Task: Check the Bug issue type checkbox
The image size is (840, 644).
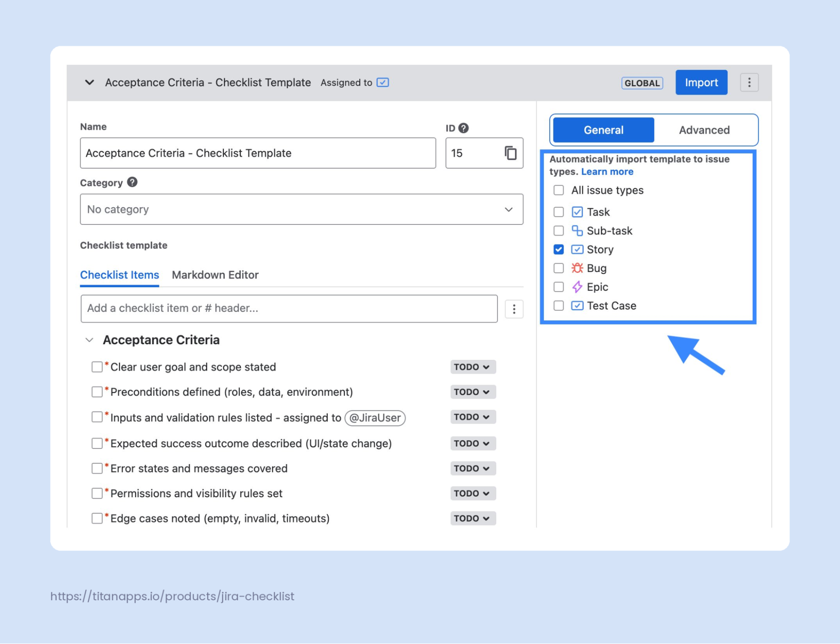Action: [x=558, y=268]
